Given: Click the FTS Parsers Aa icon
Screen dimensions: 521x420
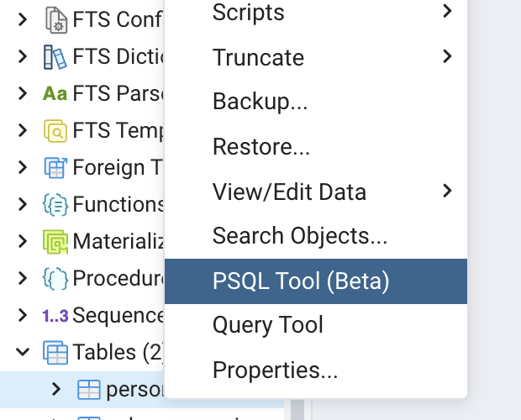Looking at the screenshot, I should 55,94.
